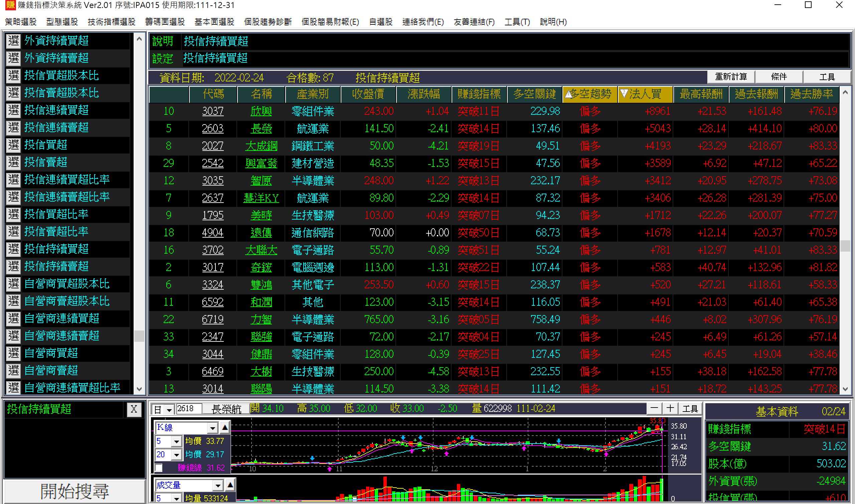Screen dimensions: 855x504
Task: Click the 選 icon beside 外資持續買超
Action: pyautogui.click(x=14, y=41)
